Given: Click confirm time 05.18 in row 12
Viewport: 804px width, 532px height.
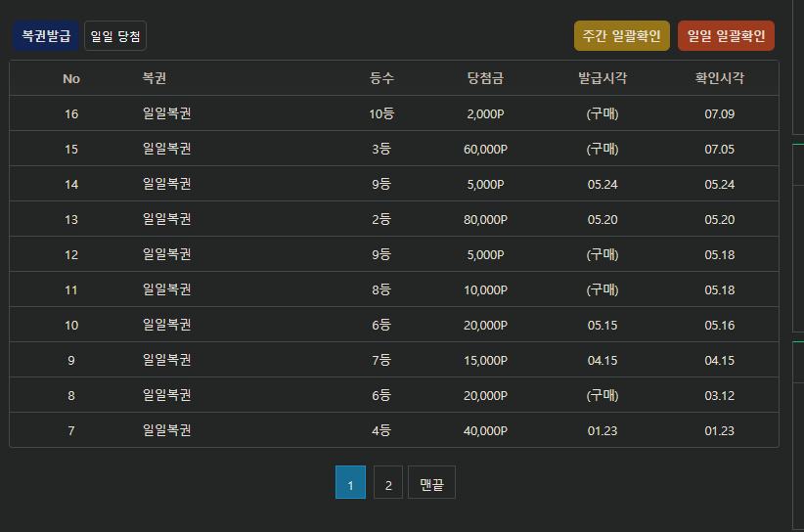Looking at the screenshot, I should click(x=720, y=254).
